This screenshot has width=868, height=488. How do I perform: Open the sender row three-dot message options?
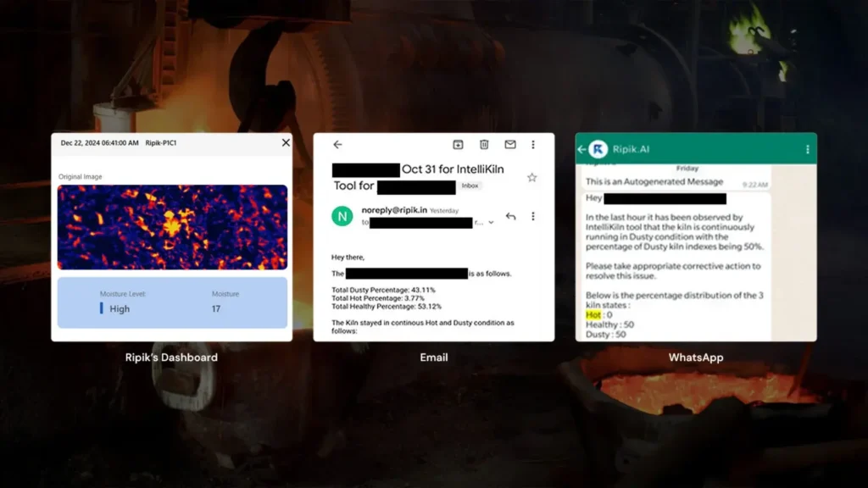pos(533,216)
